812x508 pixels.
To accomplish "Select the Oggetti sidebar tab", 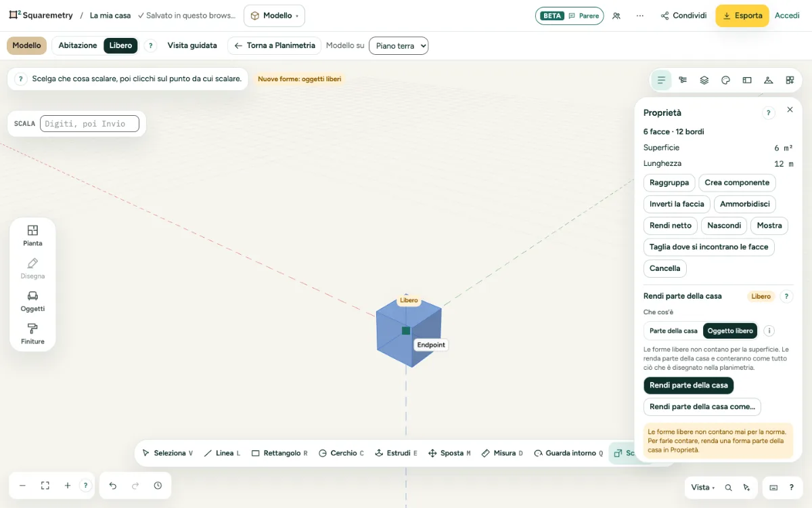I will (32, 301).
